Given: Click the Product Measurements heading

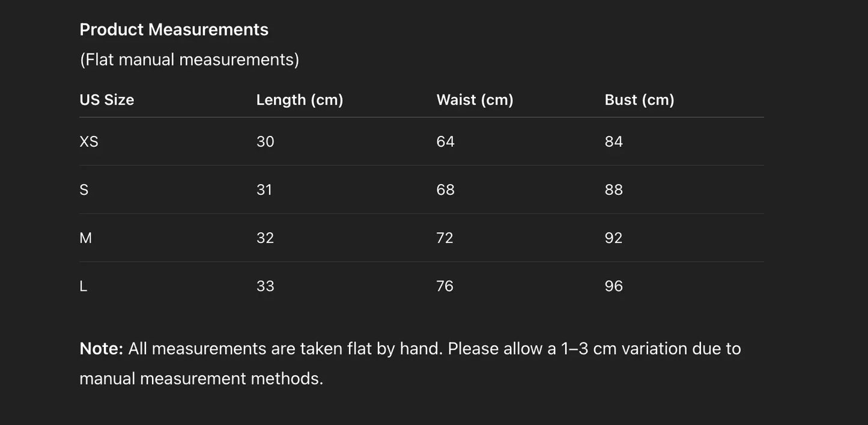Looking at the screenshot, I should (x=174, y=29).
